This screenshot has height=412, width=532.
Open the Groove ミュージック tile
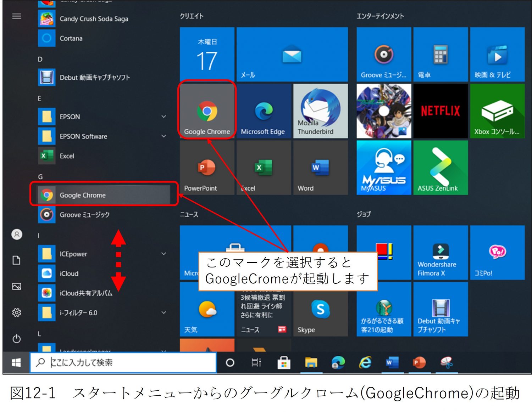point(384,54)
